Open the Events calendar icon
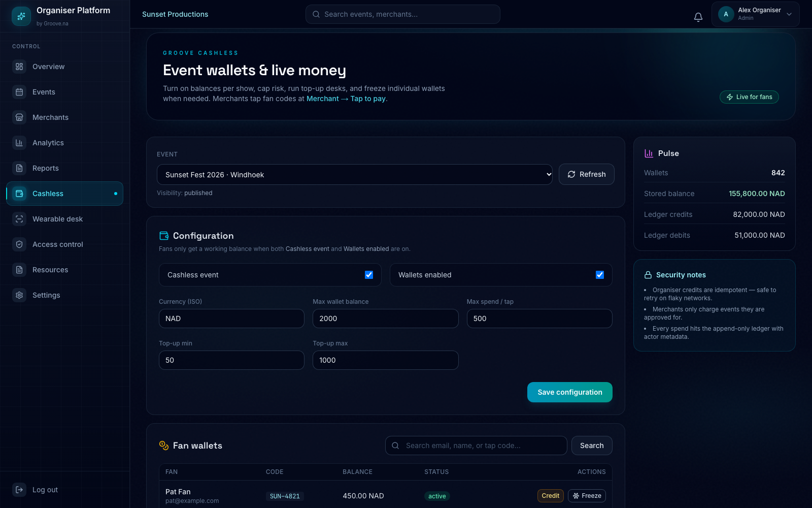The height and width of the screenshot is (508, 812). (x=19, y=92)
